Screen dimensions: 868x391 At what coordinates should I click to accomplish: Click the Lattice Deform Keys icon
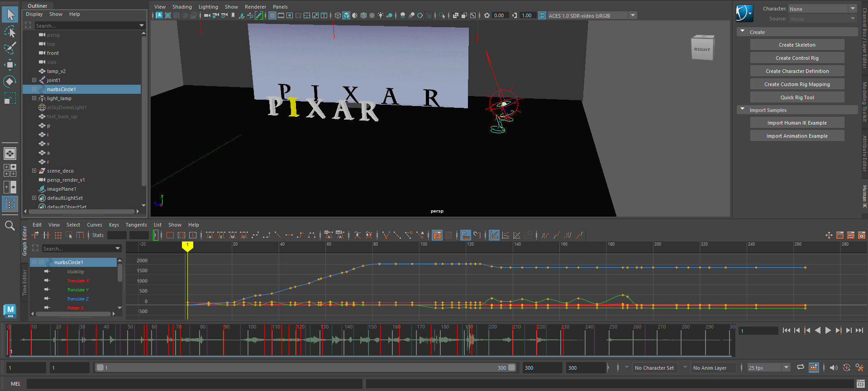[x=58, y=235]
